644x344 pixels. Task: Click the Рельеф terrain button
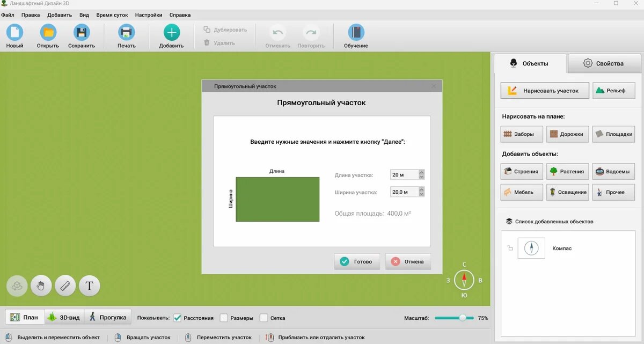(x=613, y=91)
